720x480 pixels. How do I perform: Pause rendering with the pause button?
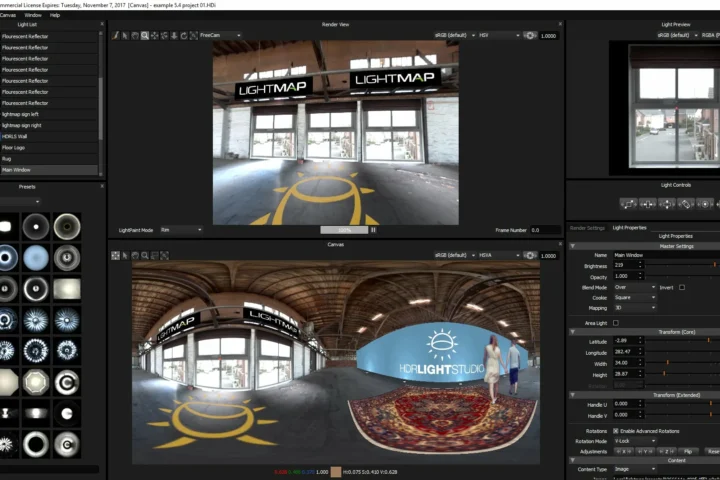[x=373, y=230]
